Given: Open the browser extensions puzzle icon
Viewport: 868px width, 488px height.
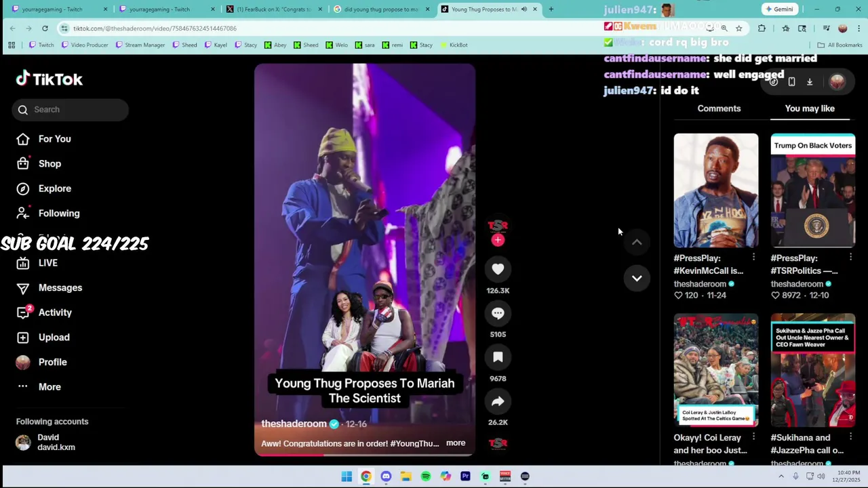Looking at the screenshot, I should click(762, 28).
